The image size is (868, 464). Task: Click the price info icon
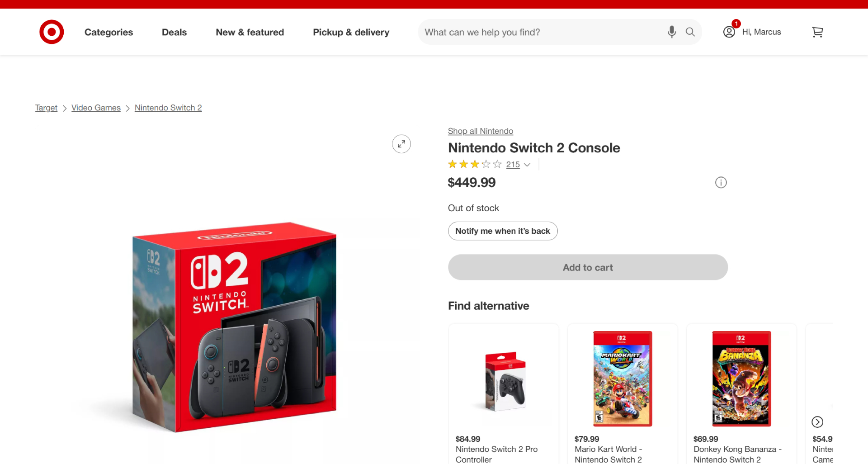721,182
